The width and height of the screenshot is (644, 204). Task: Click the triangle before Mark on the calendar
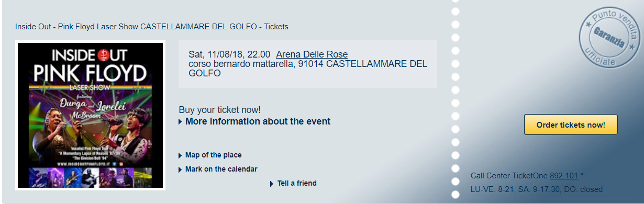(x=181, y=169)
